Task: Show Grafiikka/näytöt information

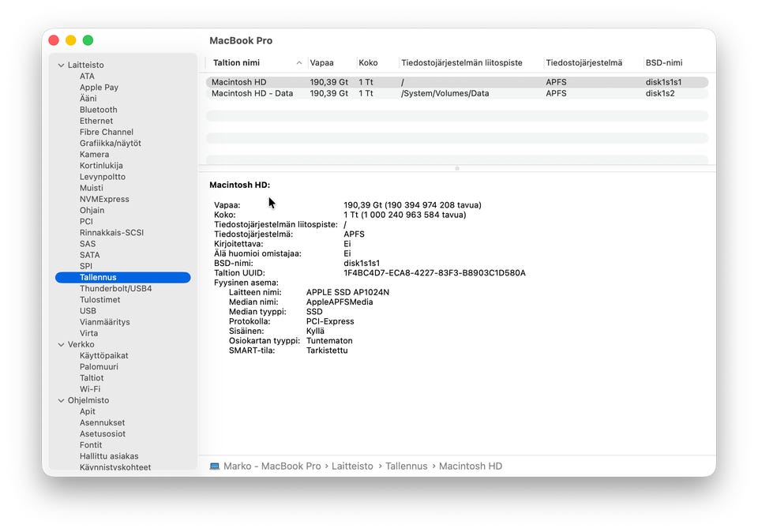Action: pos(111,143)
